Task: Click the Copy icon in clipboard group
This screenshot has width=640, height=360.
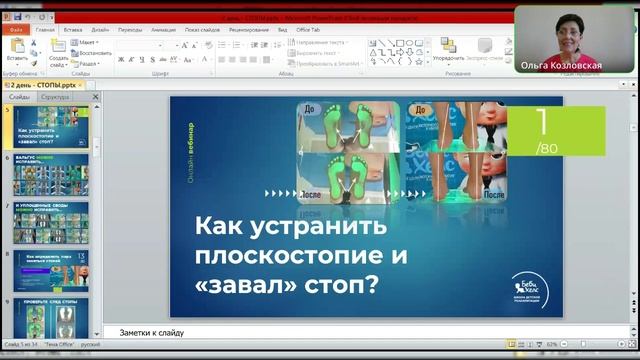Action: pos(34,53)
